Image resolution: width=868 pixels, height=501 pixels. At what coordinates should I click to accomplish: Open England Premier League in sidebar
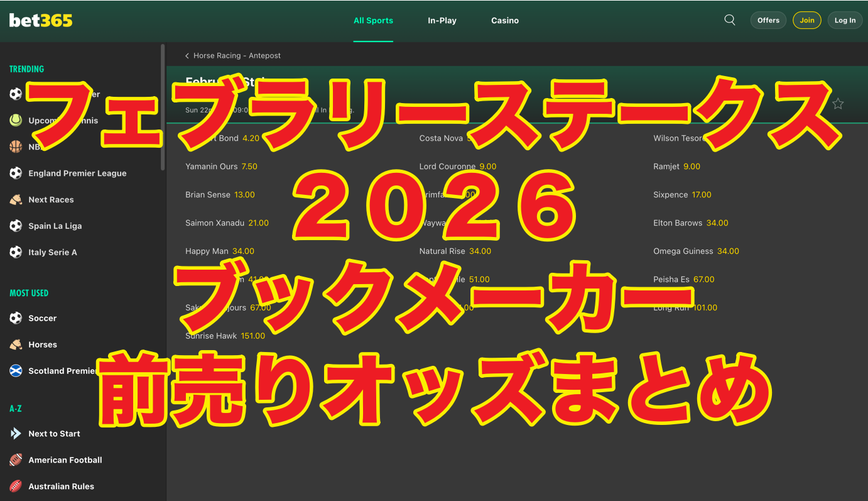(x=77, y=173)
